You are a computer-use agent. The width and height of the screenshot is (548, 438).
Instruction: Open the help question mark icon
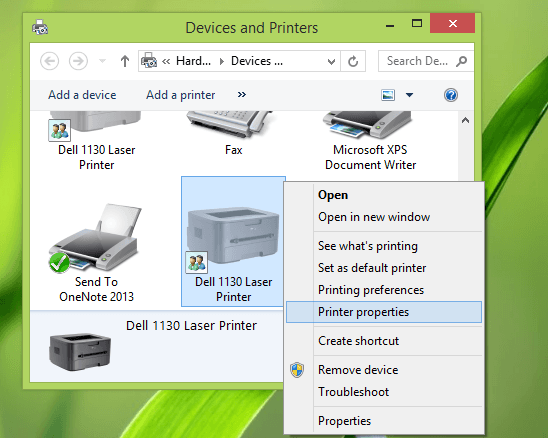pyautogui.click(x=451, y=95)
